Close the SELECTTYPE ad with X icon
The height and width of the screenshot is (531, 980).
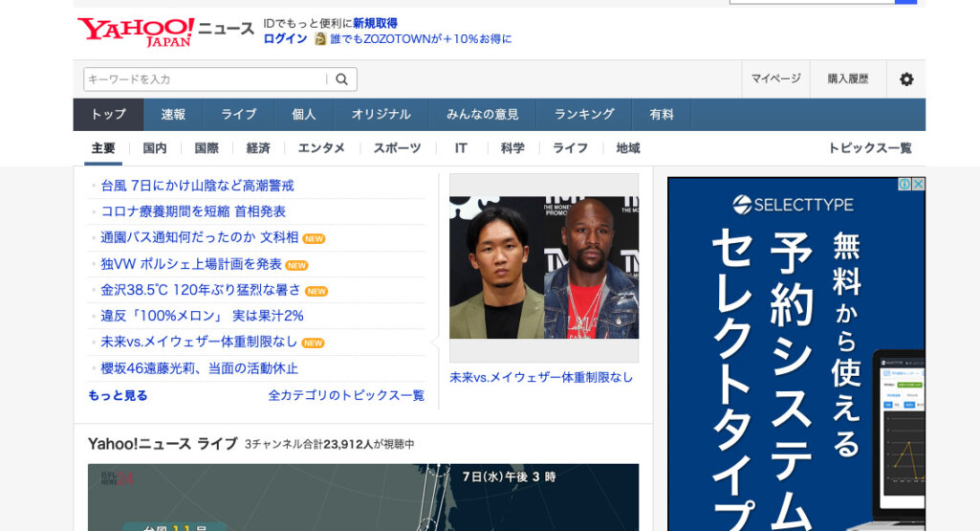[x=918, y=185]
